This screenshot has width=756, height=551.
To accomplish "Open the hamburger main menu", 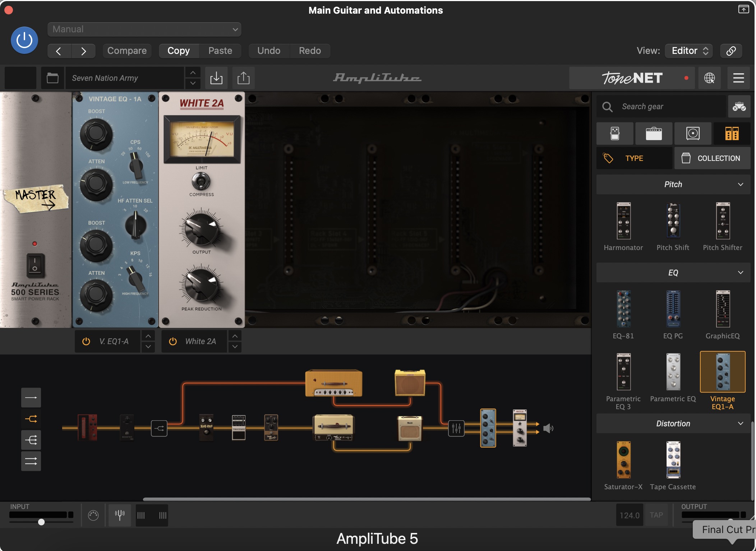I will [x=738, y=78].
